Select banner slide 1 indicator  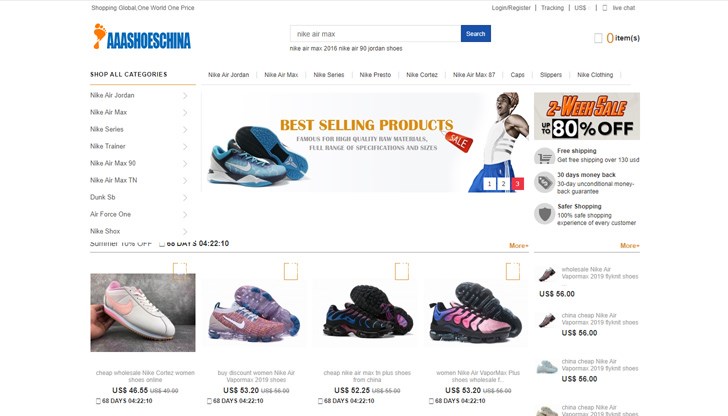[x=489, y=184]
